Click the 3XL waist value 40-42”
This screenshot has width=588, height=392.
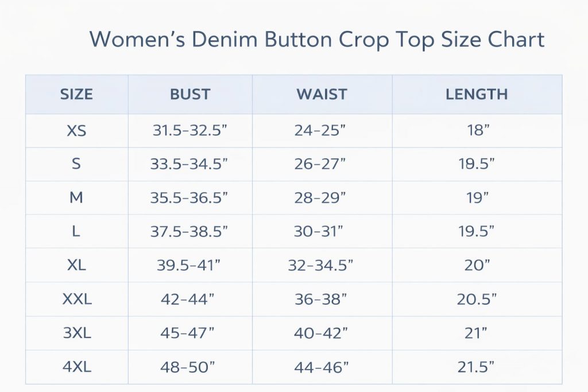coord(320,333)
